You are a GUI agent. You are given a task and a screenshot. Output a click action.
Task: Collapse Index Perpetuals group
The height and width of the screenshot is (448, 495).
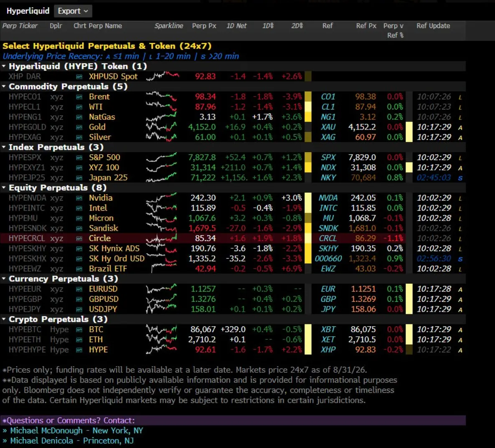coord(4,147)
